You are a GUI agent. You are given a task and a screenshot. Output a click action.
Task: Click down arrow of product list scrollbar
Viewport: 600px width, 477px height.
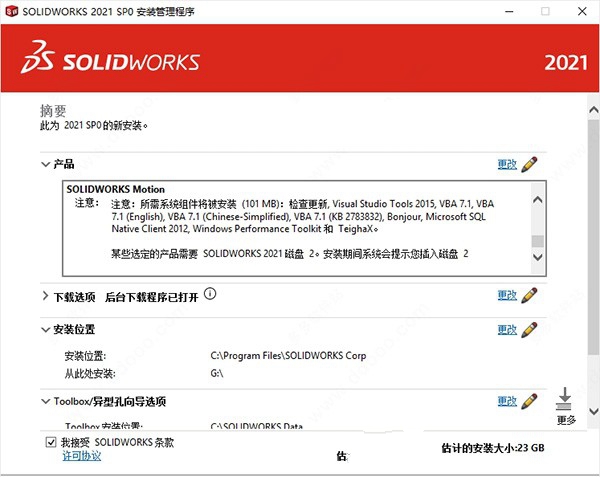click(538, 257)
